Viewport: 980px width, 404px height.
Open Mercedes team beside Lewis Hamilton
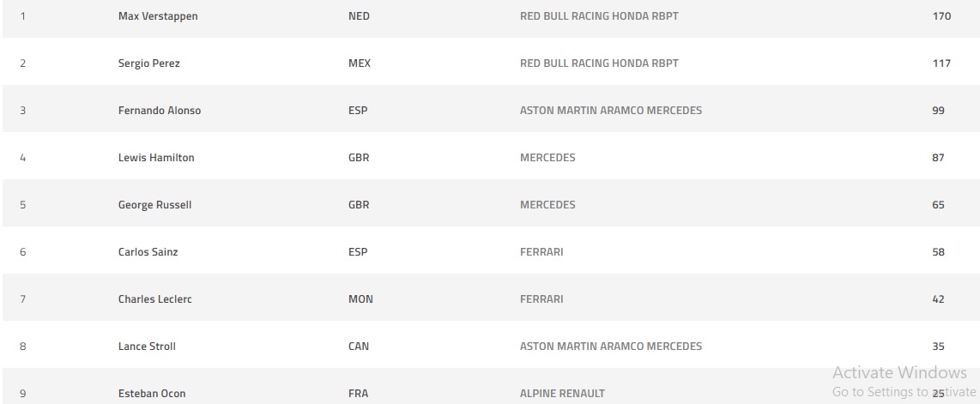pos(547,158)
